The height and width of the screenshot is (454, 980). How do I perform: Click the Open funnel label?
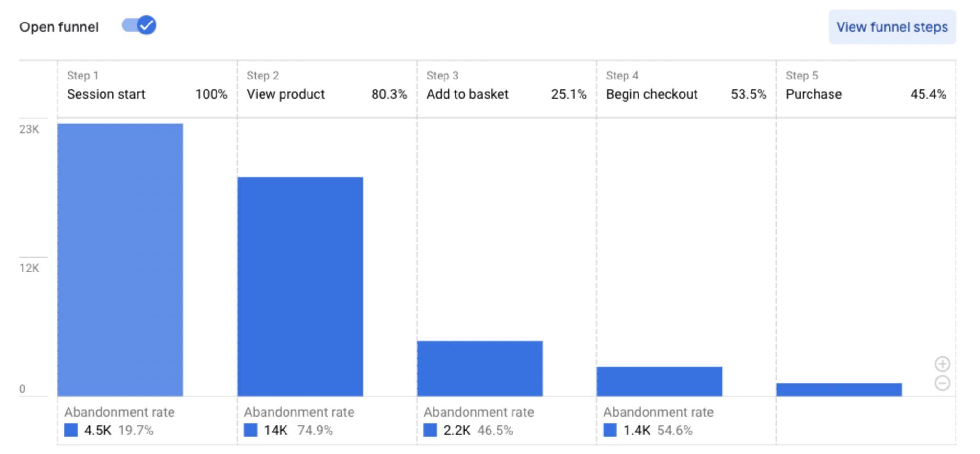[x=59, y=27]
